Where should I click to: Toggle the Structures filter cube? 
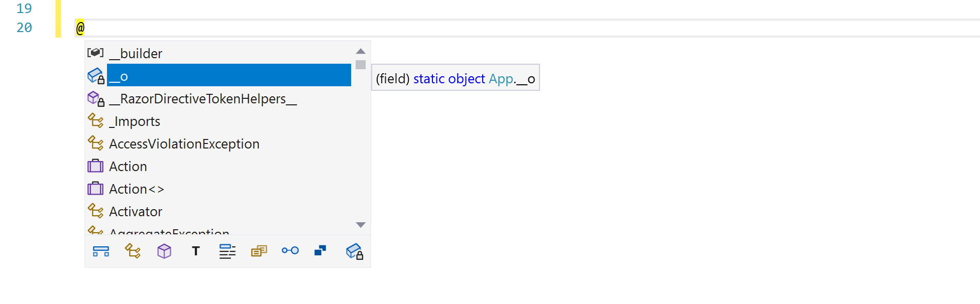point(164,251)
